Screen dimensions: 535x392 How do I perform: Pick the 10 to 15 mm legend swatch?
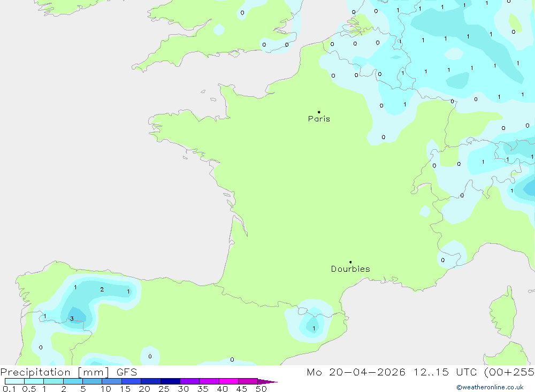pyautogui.click(x=112, y=381)
